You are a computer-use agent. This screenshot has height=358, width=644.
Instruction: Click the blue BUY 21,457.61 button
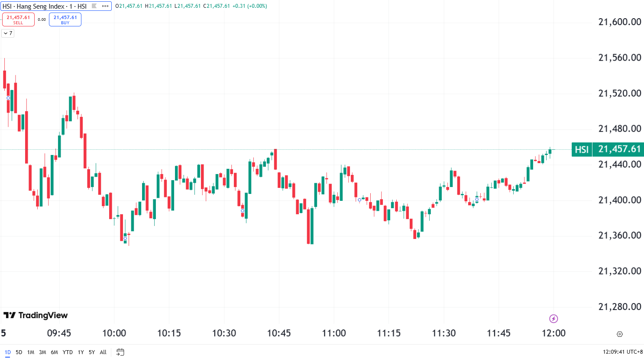(x=65, y=19)
